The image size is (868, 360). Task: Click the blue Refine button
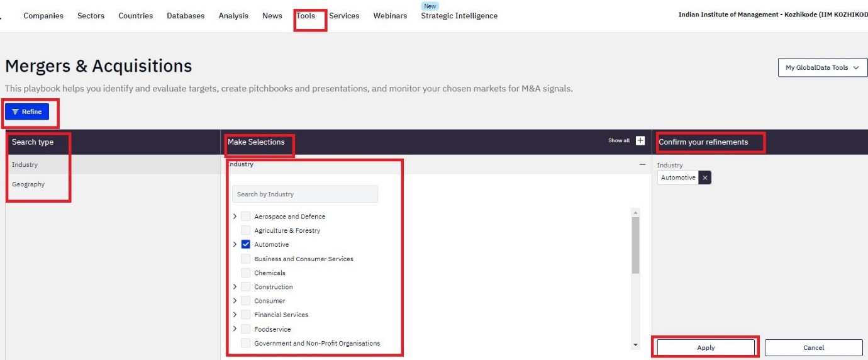pyautogui.click(x=27, y=112)
